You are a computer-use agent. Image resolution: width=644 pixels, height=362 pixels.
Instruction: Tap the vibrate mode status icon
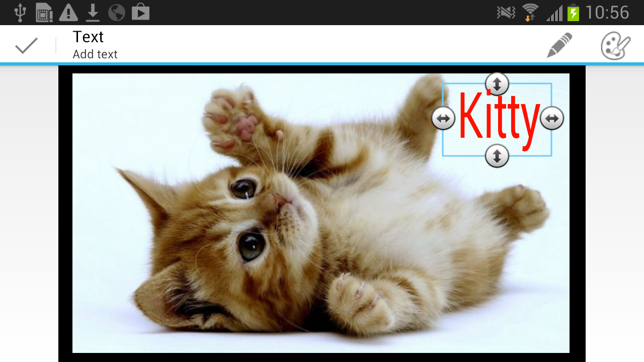pos(506,13)
